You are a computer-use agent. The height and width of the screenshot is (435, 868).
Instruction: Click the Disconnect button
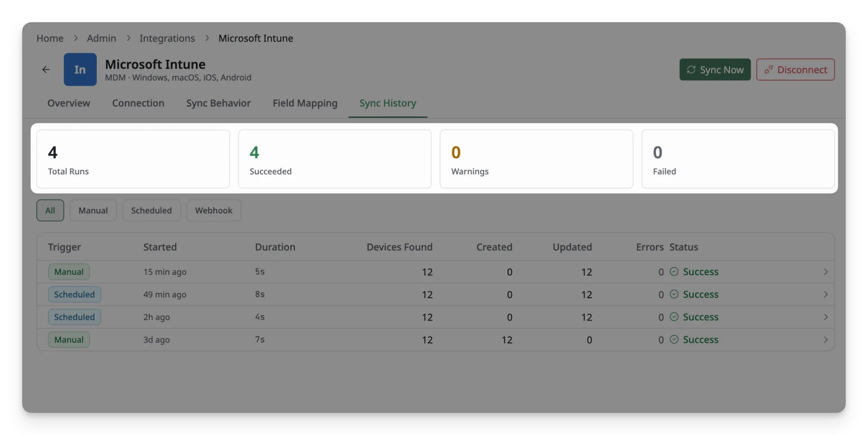pos(795,70)
